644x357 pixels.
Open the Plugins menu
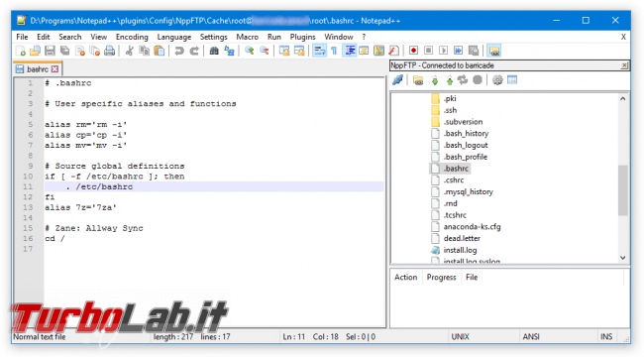303,37
